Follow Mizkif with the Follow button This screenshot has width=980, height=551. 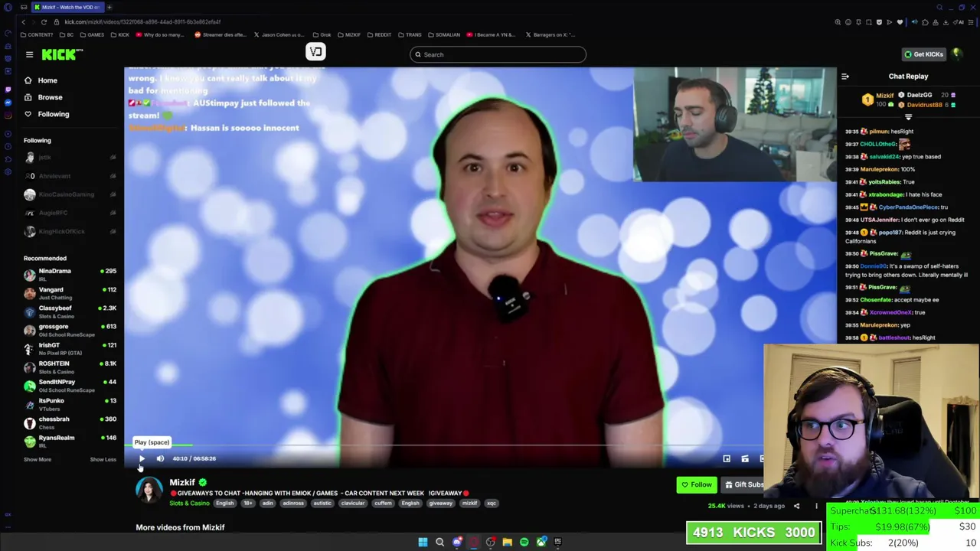[697, 484]
